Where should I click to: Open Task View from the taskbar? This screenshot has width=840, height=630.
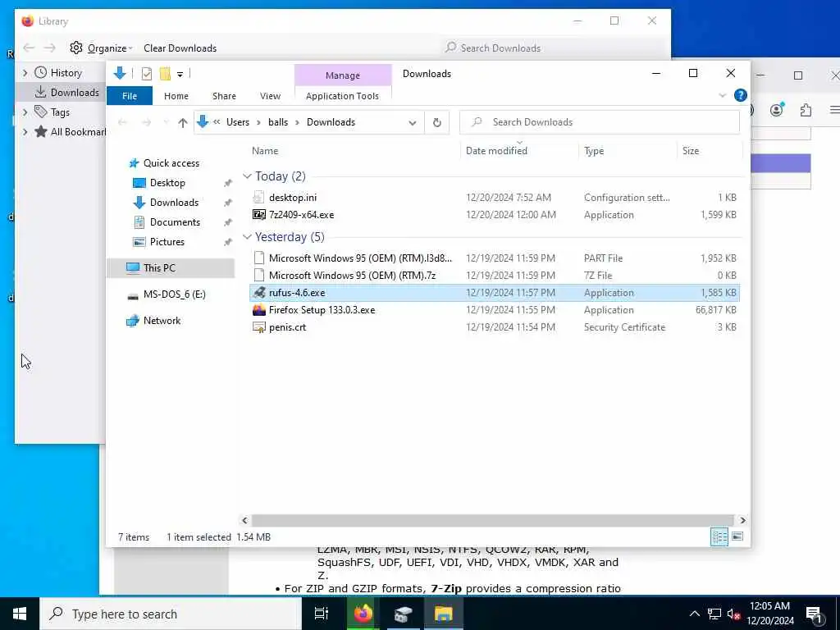tap(321, 614)
